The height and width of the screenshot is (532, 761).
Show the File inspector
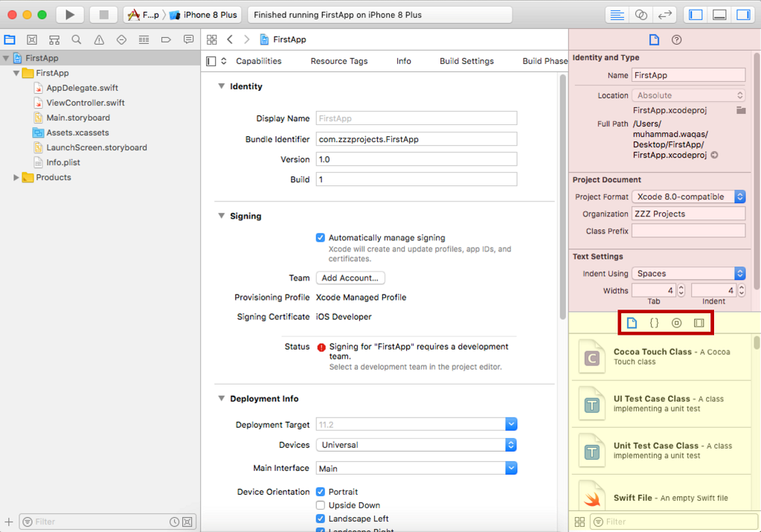654,39
